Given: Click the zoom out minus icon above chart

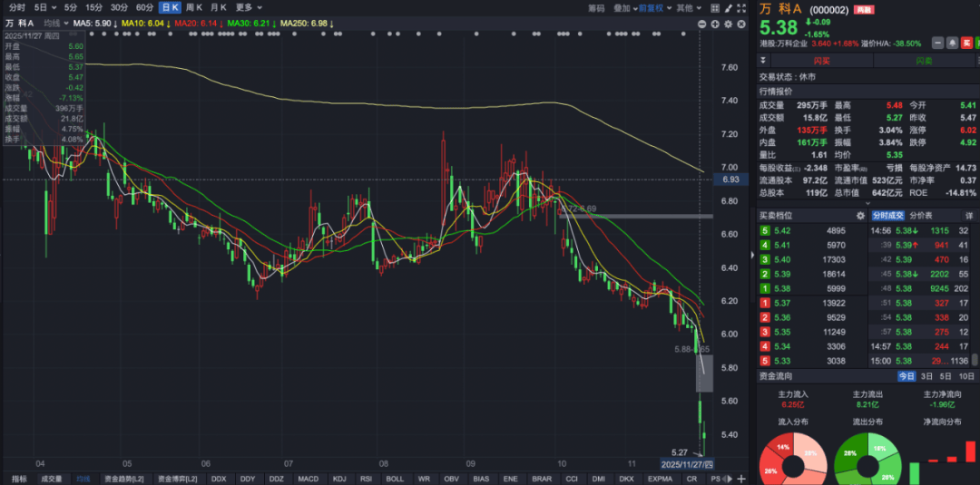Looking at the screenshot, I should 702,24.
